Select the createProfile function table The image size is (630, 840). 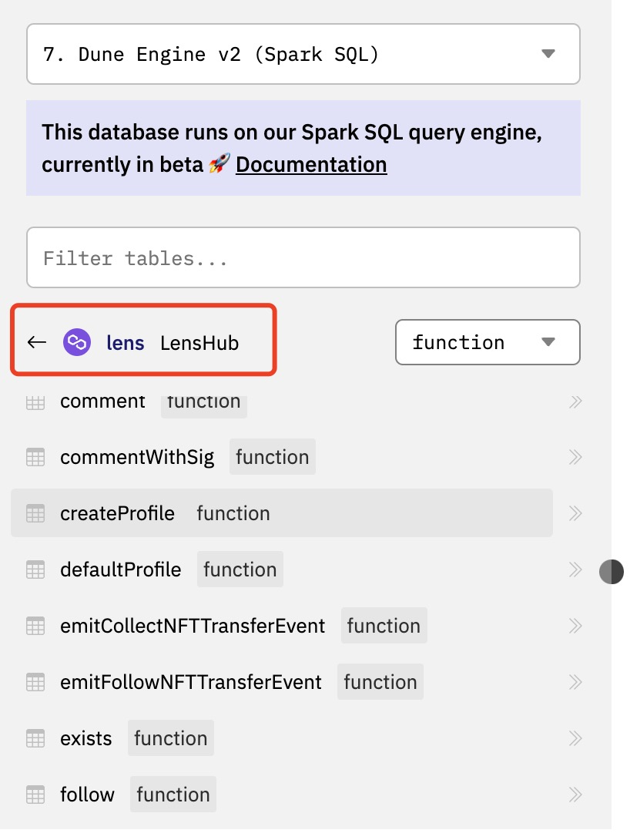pos(118,513)
